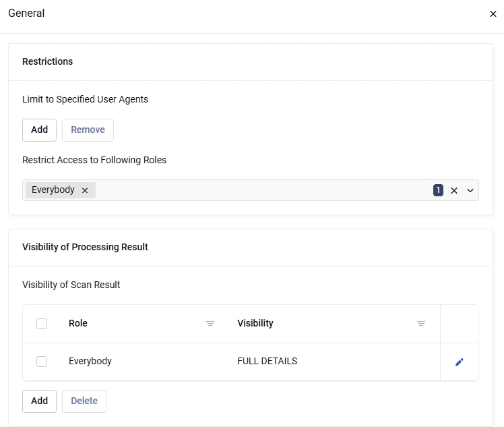The height and width of the screenshot is (427, 504).
Task: Click Remove under User Agents
Action: [x=88, y=130]
